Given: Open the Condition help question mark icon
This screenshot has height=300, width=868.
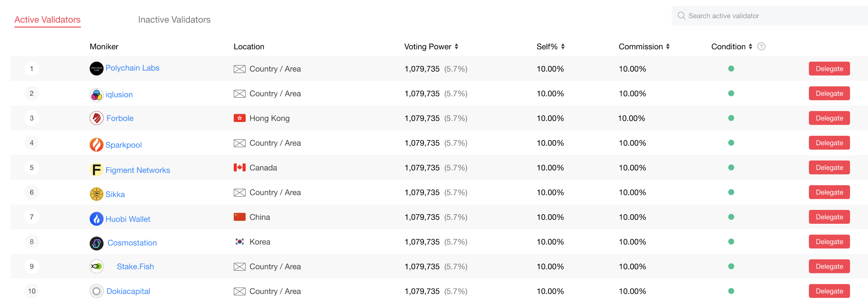Looking at the screenshot, I should tap(761, 46).
